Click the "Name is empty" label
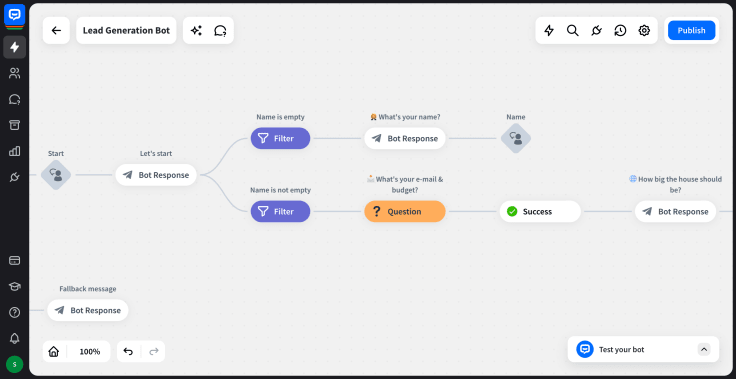Image resolution: width=736 pixels, height=379 pixels. tap(280, 117)
